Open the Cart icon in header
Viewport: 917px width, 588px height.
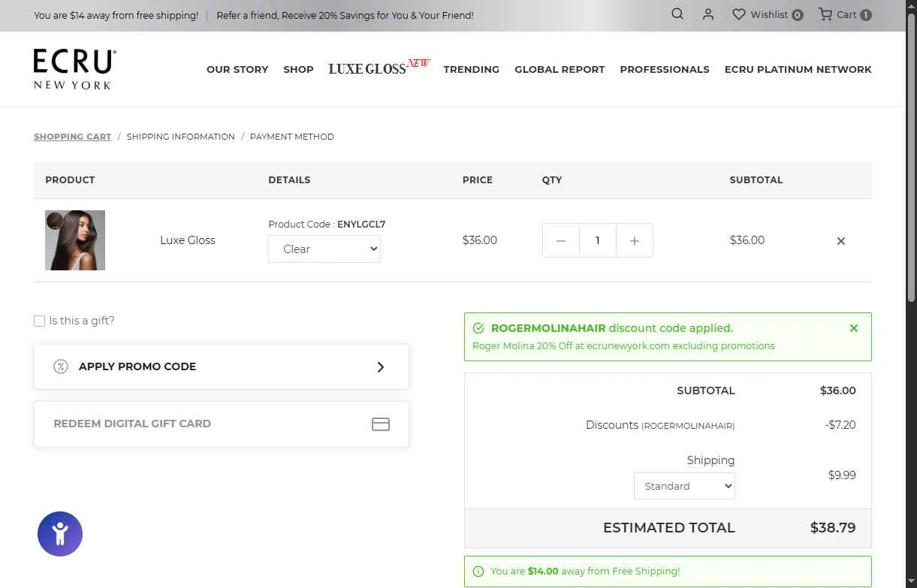[845, 14]
